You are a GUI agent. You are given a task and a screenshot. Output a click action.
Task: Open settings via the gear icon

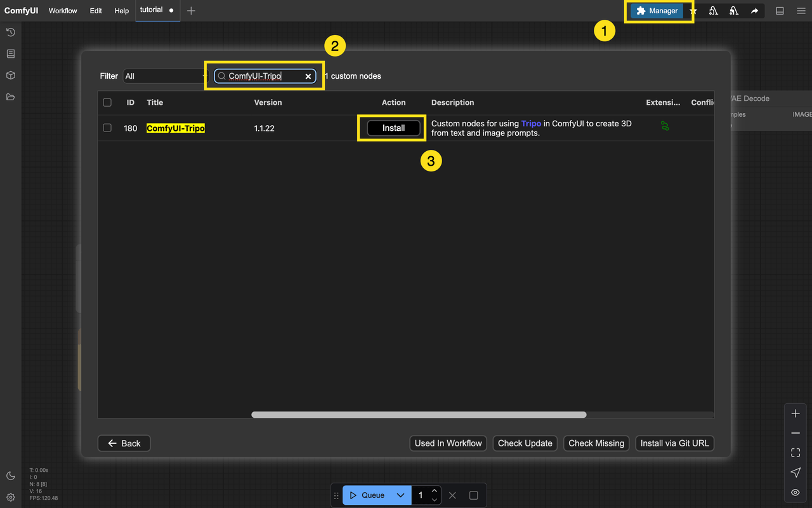pyautogui.click(x=10, y=497)
